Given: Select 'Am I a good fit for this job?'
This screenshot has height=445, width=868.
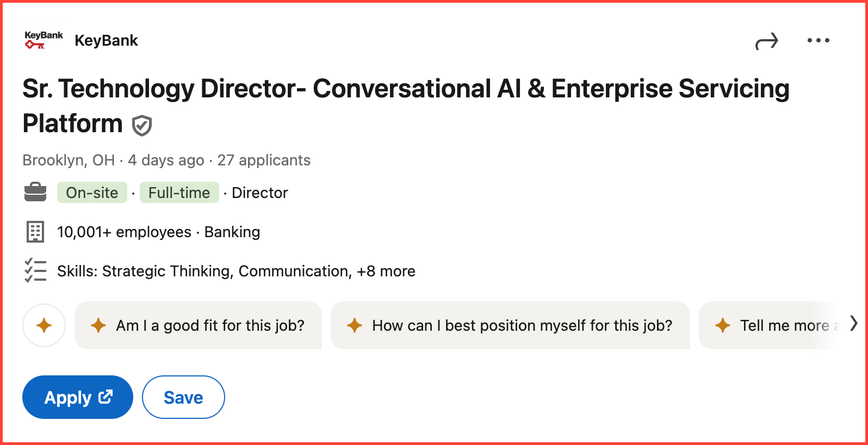Looking at the screenshot, I should click(199, 325).
